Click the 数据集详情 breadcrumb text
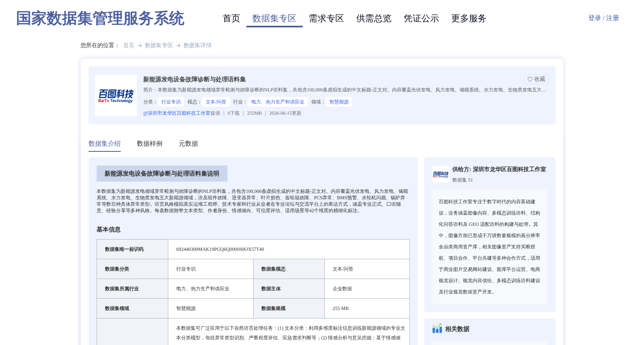 point(198,45)
